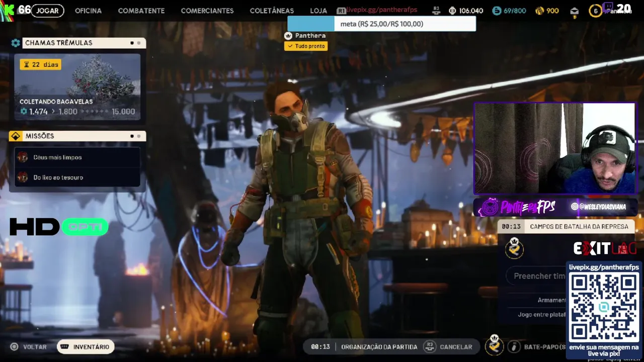The height and width of the screenshot is (362, 644).
Task: Click Campos de Batalha da Represa header
Action: (x=579, y=227)
